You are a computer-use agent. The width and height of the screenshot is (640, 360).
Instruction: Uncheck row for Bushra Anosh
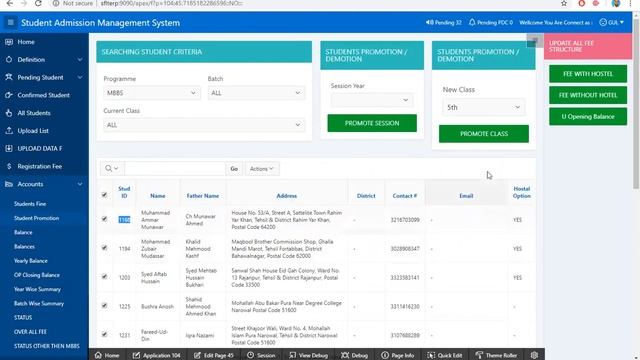click(x=104, y=305)
